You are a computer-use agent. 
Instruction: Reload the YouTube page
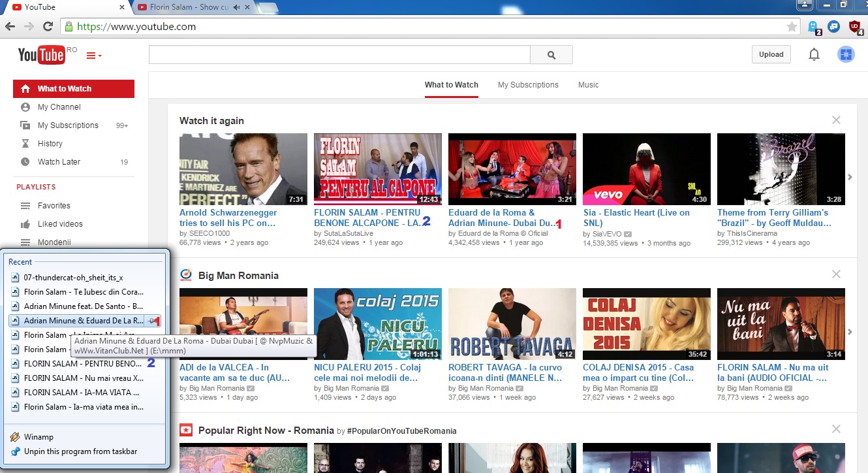[x=48, y=27]
